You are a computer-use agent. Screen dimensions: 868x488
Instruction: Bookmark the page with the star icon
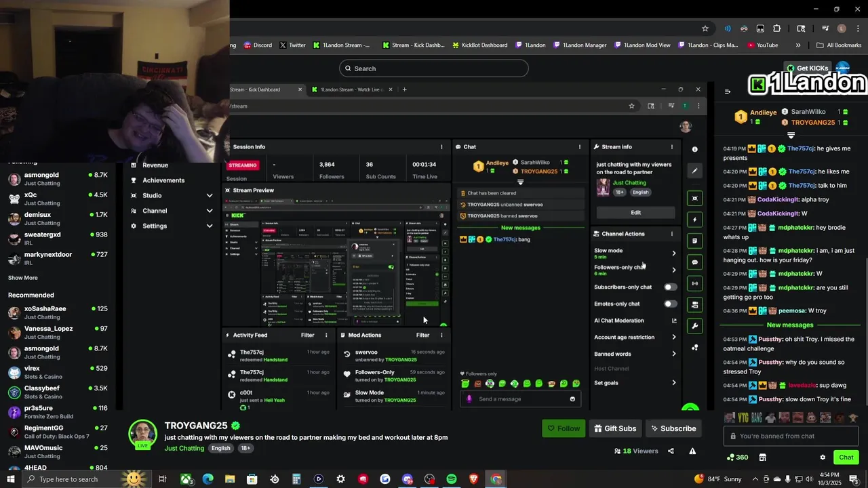tap(705, 28)
